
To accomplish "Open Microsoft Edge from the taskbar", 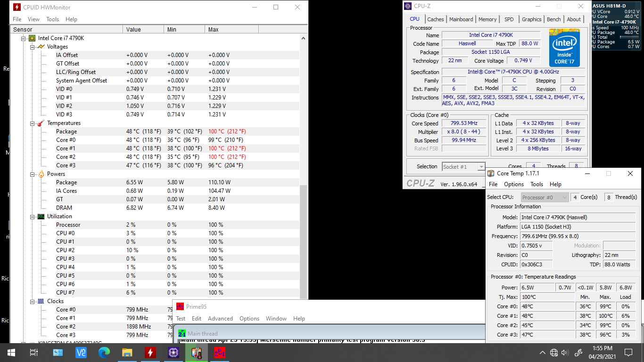I will 104,352.
